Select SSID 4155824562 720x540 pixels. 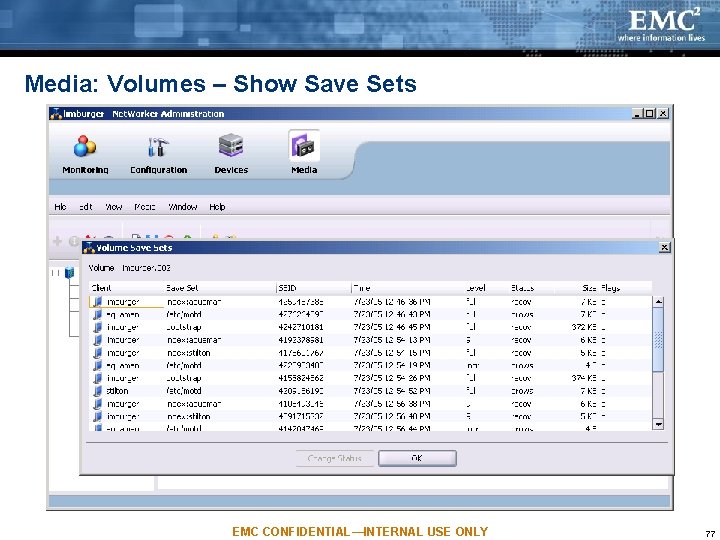point(301,378)
